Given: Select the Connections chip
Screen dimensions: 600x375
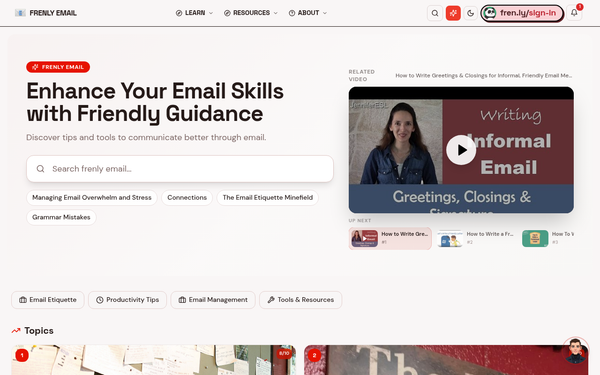Looking at the screenshot, I should point(187,197).
